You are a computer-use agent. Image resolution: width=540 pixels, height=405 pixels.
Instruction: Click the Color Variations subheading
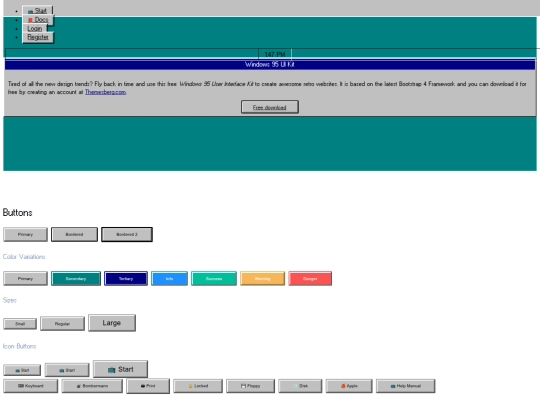pos(24,257)
